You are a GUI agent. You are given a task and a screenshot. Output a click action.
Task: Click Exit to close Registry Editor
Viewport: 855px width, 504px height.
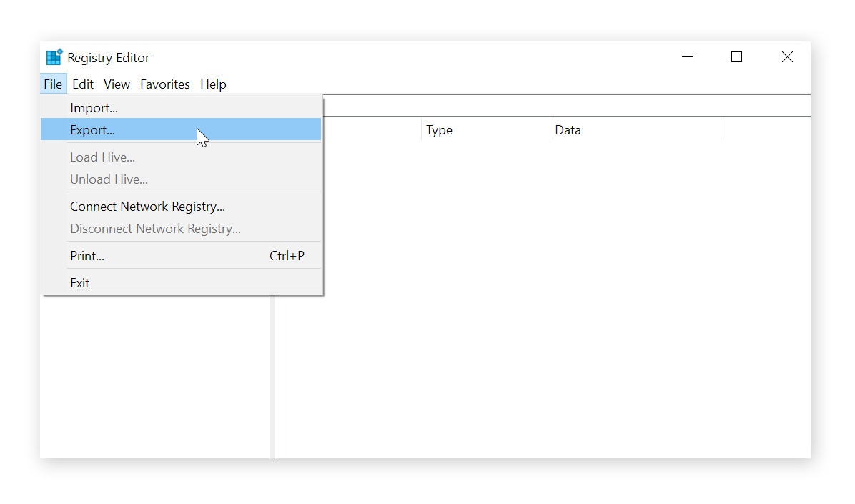(79, 282)
